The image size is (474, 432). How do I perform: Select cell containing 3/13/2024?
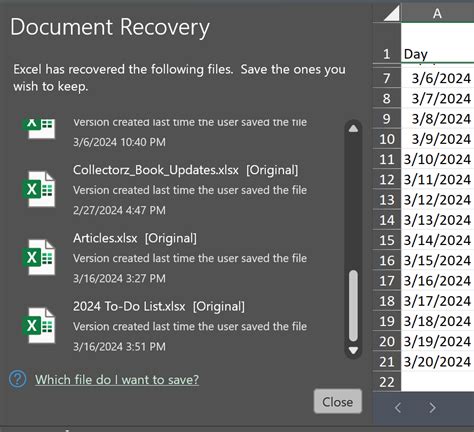pos(437,220)
